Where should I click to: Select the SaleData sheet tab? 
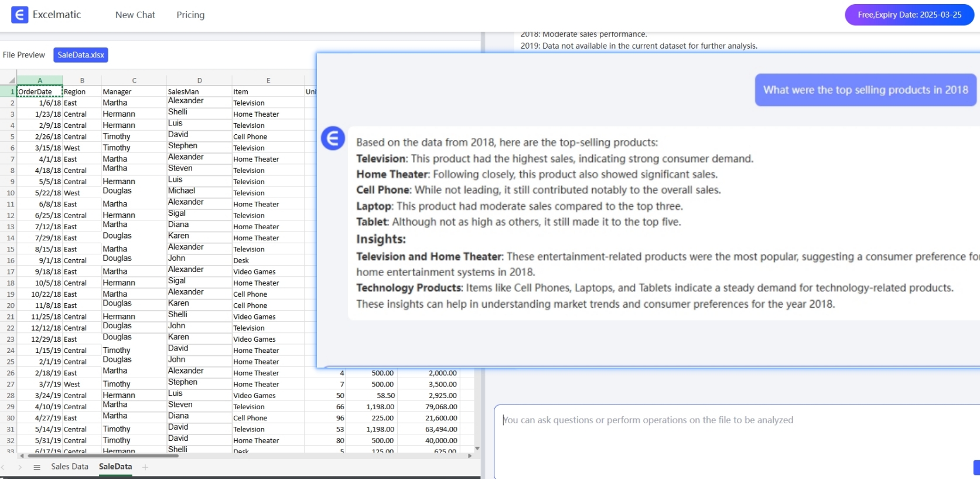[x=115, y=467]
